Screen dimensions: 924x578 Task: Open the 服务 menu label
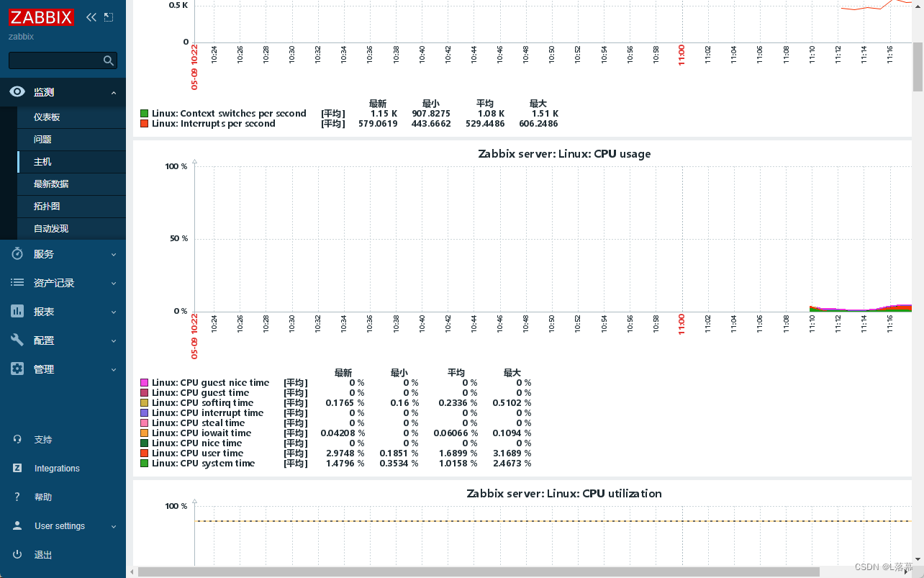tap(44, 254)
